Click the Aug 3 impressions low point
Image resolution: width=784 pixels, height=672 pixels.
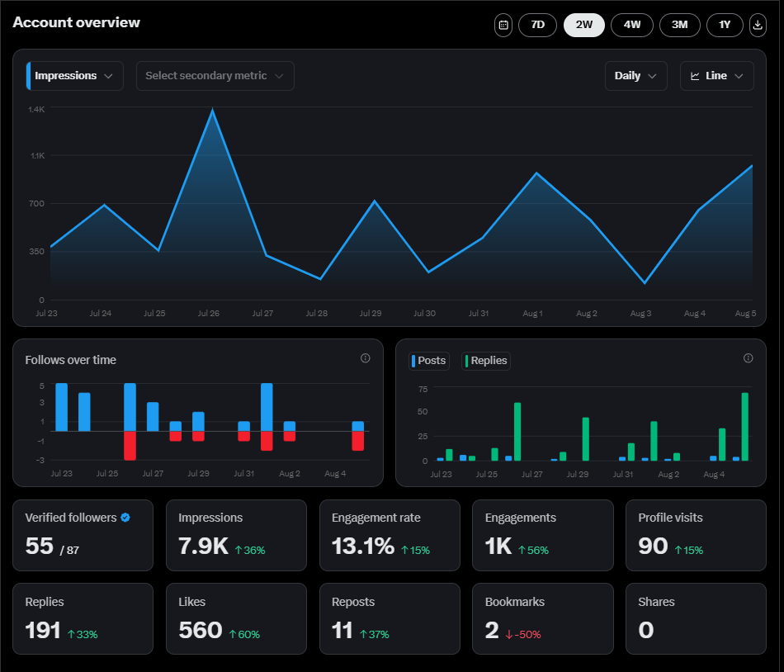tap(645, 283)
